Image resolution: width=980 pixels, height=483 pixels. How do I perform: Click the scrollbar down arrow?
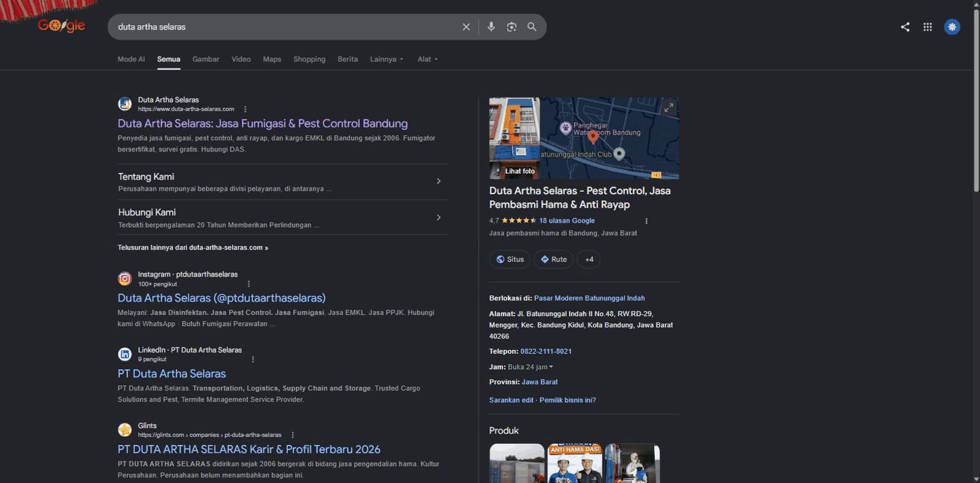click(x=976, y=479)
